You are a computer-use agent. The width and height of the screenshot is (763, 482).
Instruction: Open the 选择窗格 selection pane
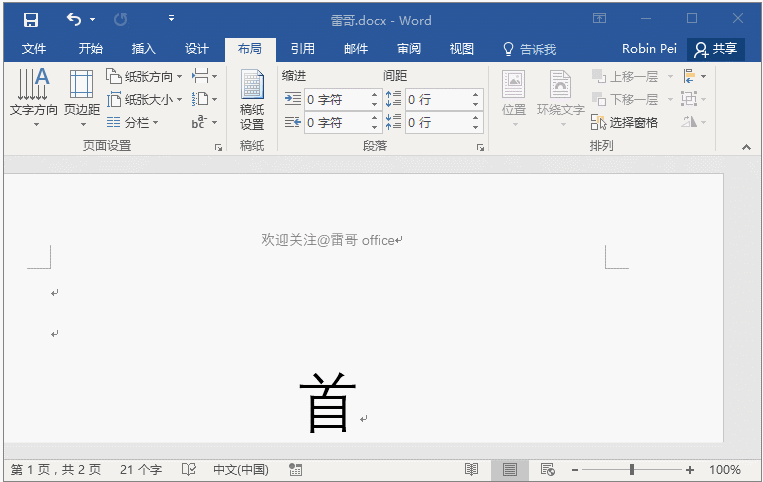click(x=624, y=122)
